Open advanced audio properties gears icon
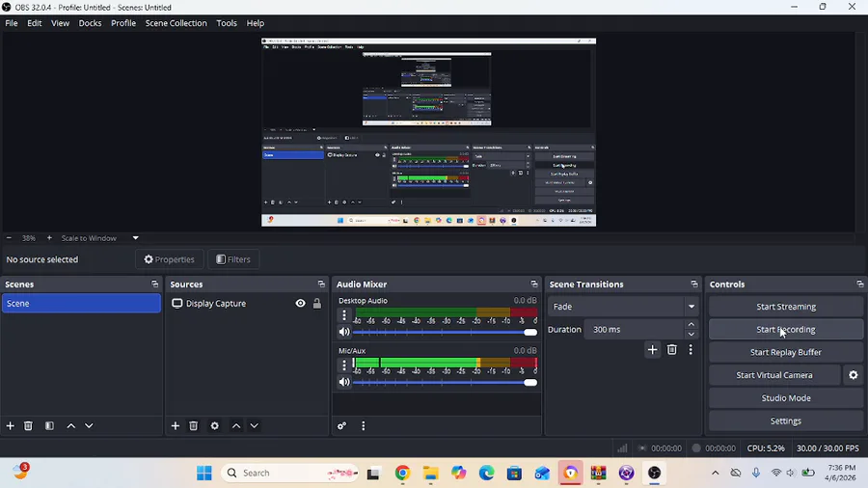 (x=342, y=425)
